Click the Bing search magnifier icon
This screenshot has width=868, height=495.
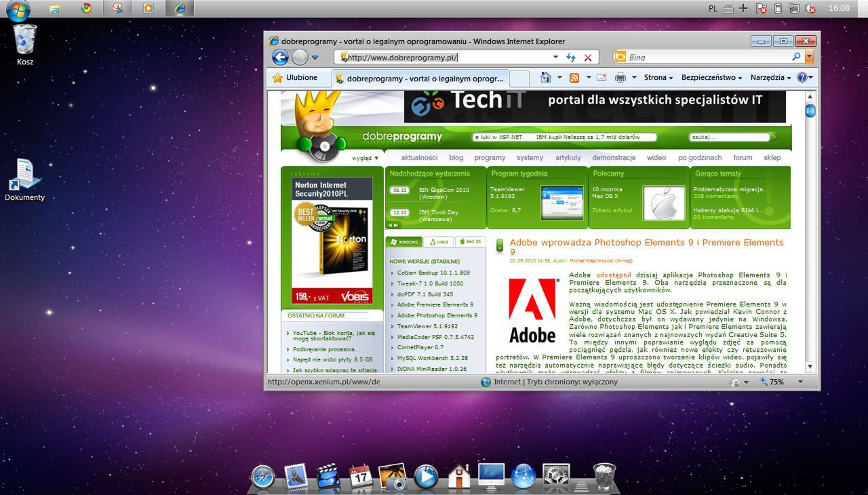click(797, 58)
